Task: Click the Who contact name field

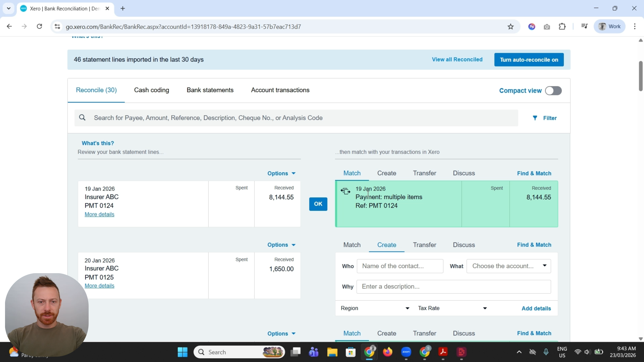Action: click(400, 266)
